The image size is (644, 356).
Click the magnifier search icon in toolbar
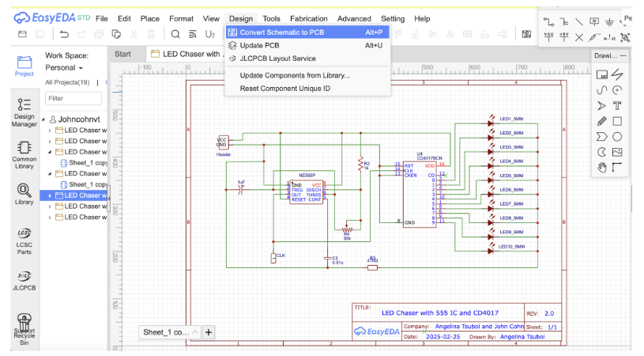point(175,34)
